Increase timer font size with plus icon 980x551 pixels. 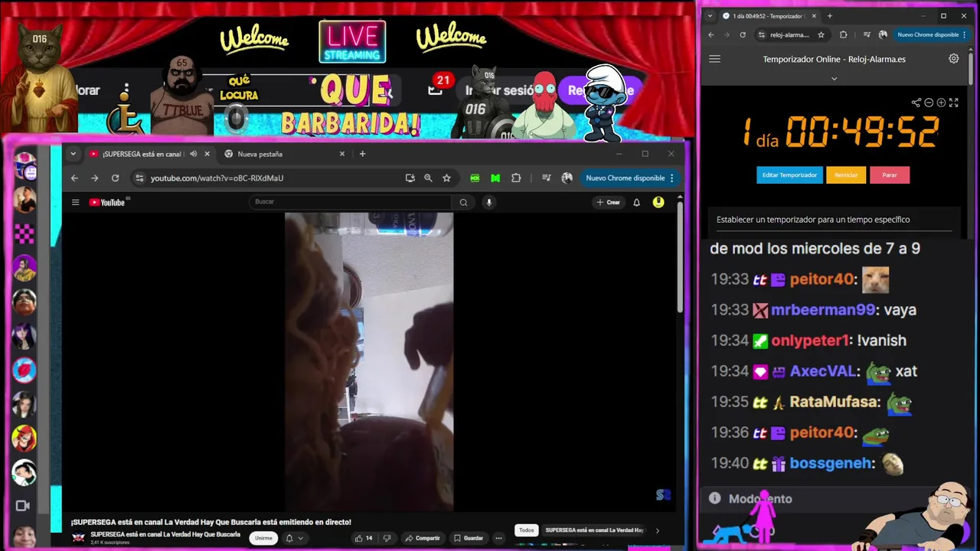tap(941, 103)
